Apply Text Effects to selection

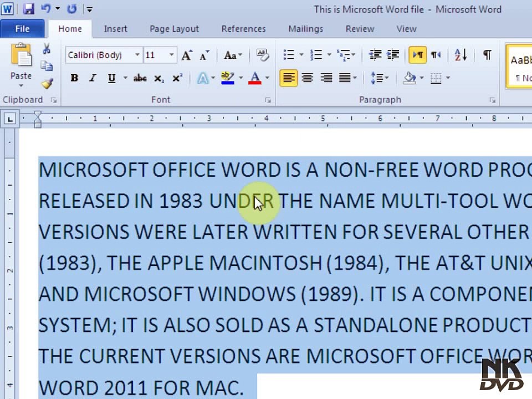click(x=203, y=78)
